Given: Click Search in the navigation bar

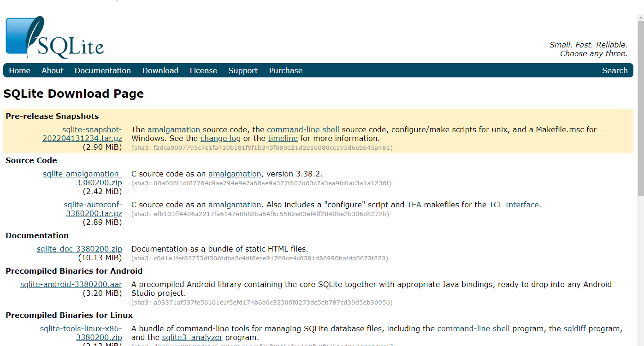Looking at the screenshot, I should point(615,70).
